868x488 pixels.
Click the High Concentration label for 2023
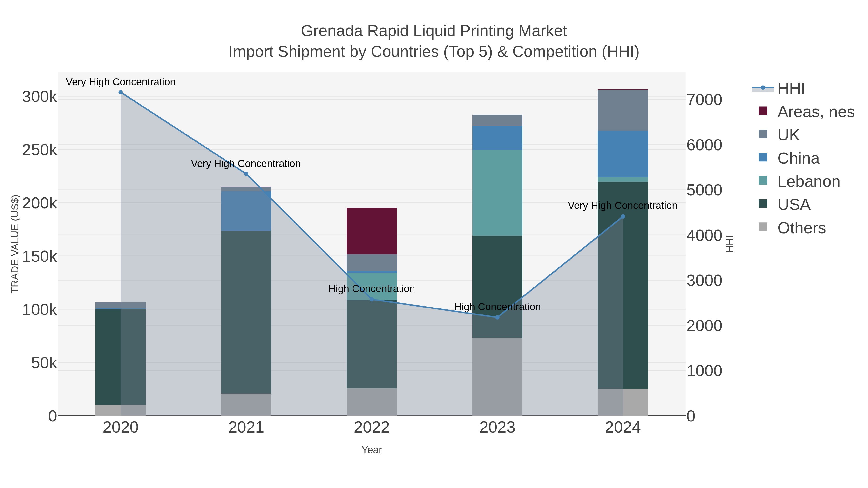497,307
